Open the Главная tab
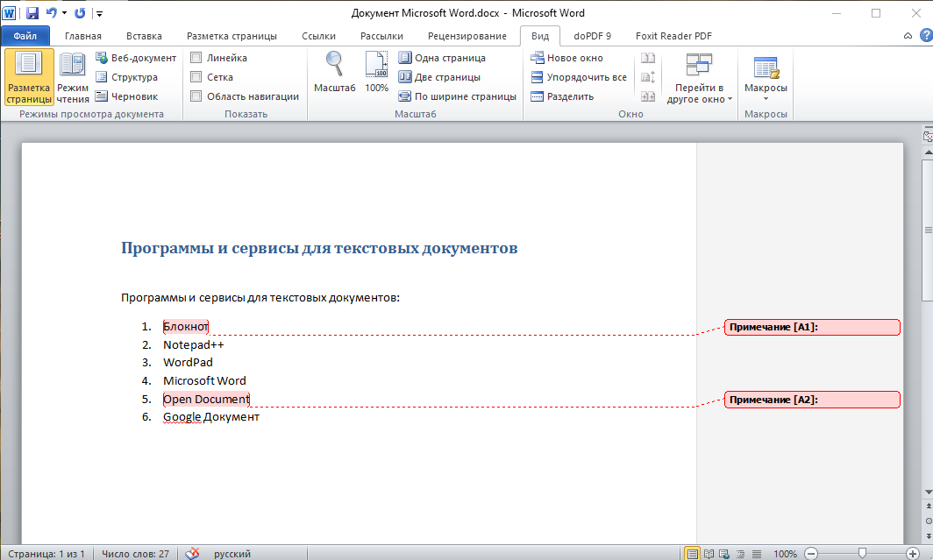The image size is (933, 560). click(x=82, y=36)
